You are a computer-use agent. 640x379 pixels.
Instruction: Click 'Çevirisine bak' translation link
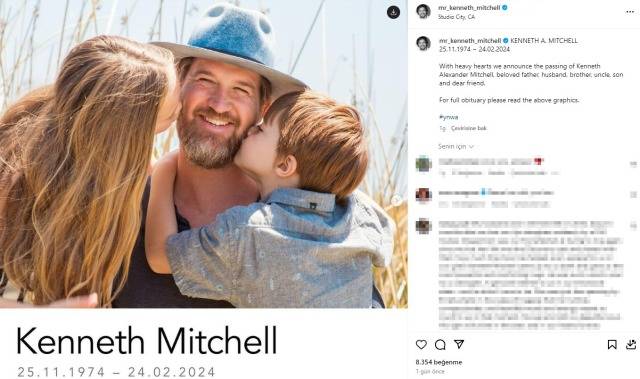pyautogui.click(x=469, y=128)
